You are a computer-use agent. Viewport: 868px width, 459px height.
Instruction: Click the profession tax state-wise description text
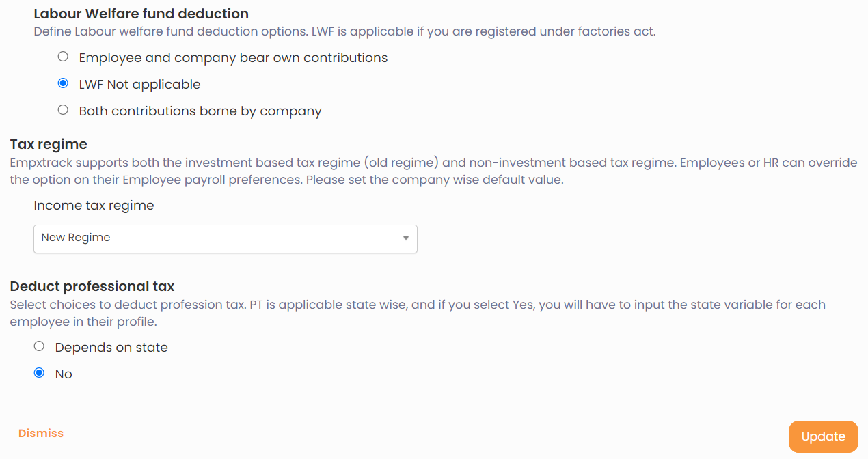pos(418,313)
